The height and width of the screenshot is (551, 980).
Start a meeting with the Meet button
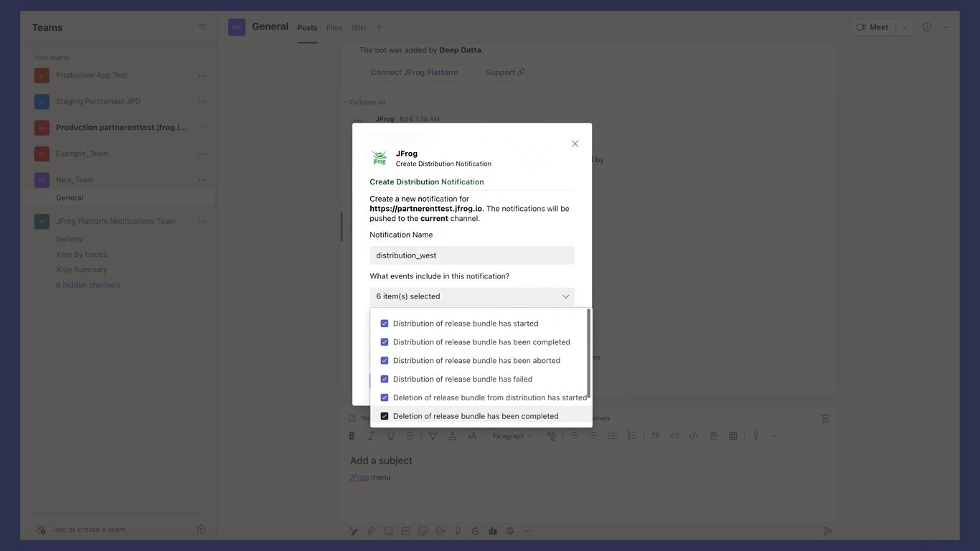click(873, 27)
